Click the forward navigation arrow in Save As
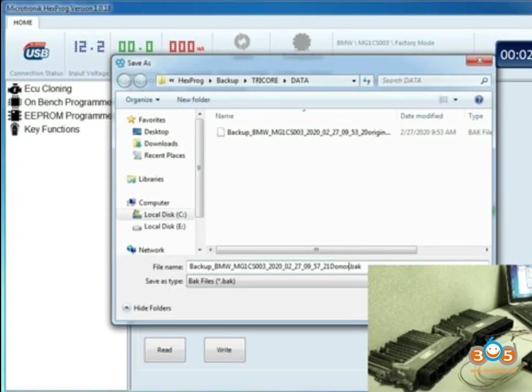Screen dimensions: 532x392 coord(139,81)
